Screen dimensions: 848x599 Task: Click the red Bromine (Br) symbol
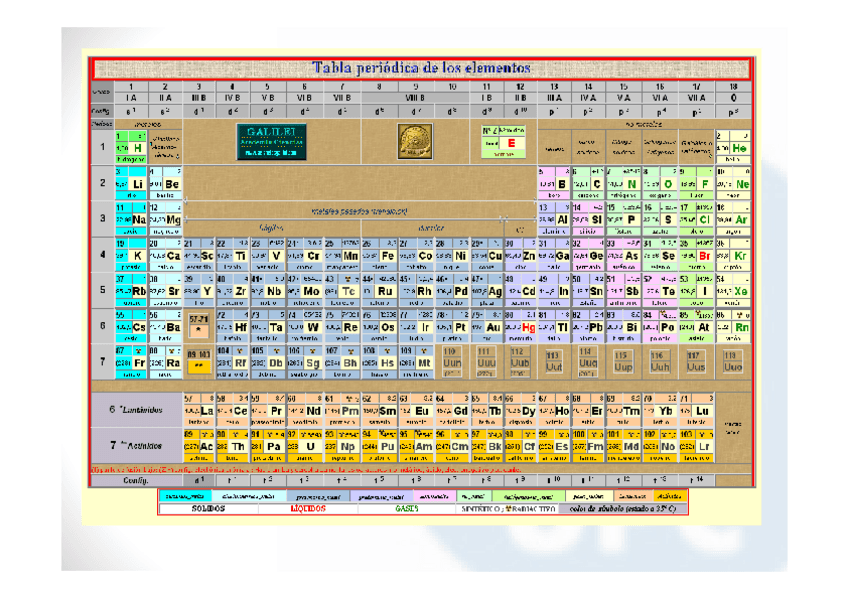point(704,256)
